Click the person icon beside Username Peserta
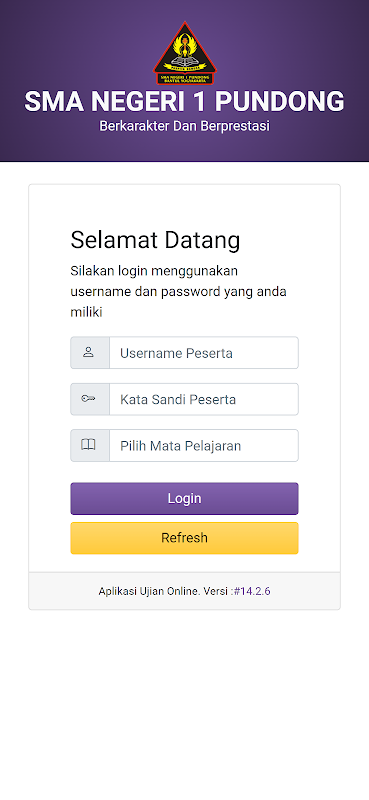This screenshot has width=369, height=800. click(x=88, y=353)
